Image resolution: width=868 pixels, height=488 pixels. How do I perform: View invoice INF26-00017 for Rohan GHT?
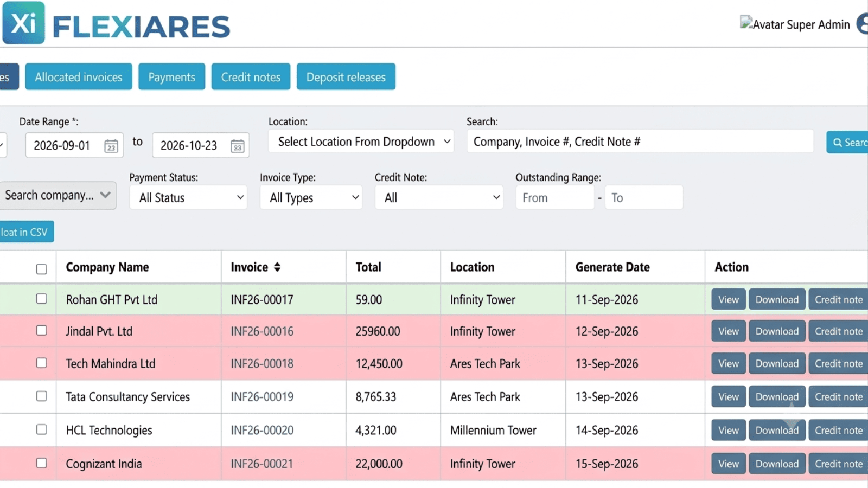(729, 299)
